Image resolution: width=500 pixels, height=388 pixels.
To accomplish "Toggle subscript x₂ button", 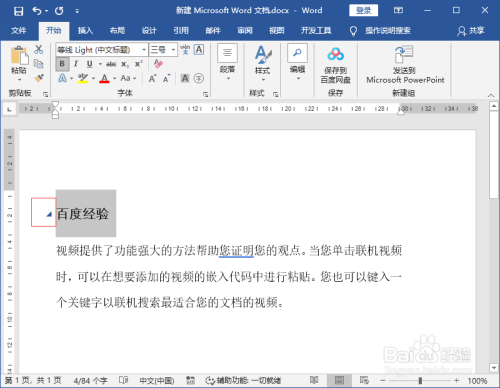I will 125,64.
